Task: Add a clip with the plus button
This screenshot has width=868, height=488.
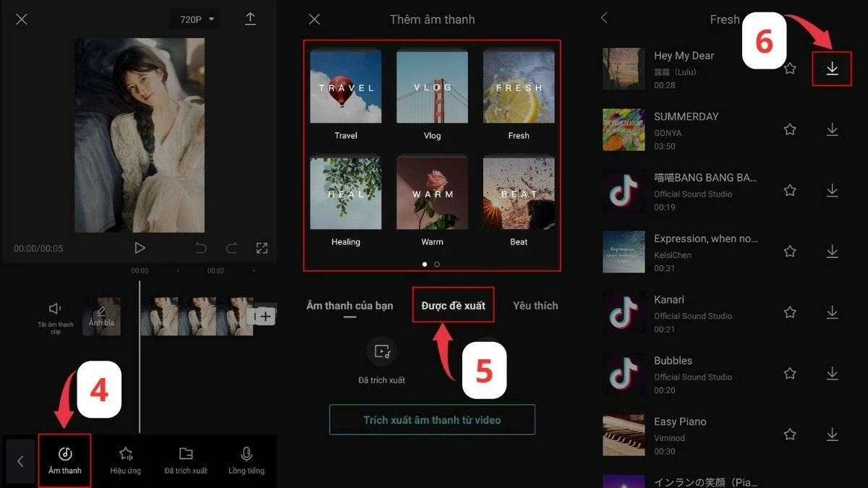Action: coord(265,316)
